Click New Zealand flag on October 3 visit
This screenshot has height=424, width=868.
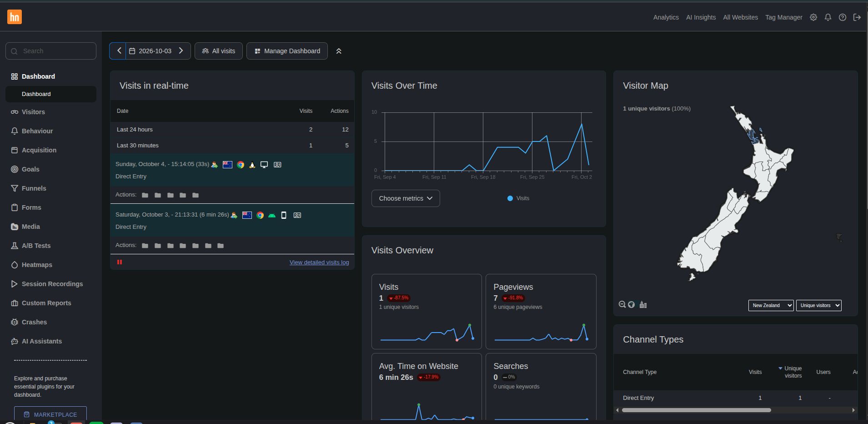[247, 215]
